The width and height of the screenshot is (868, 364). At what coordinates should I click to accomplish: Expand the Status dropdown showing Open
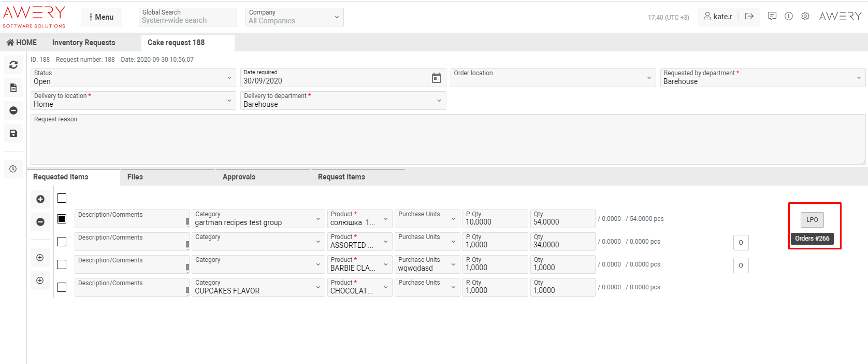coord(133,78)
